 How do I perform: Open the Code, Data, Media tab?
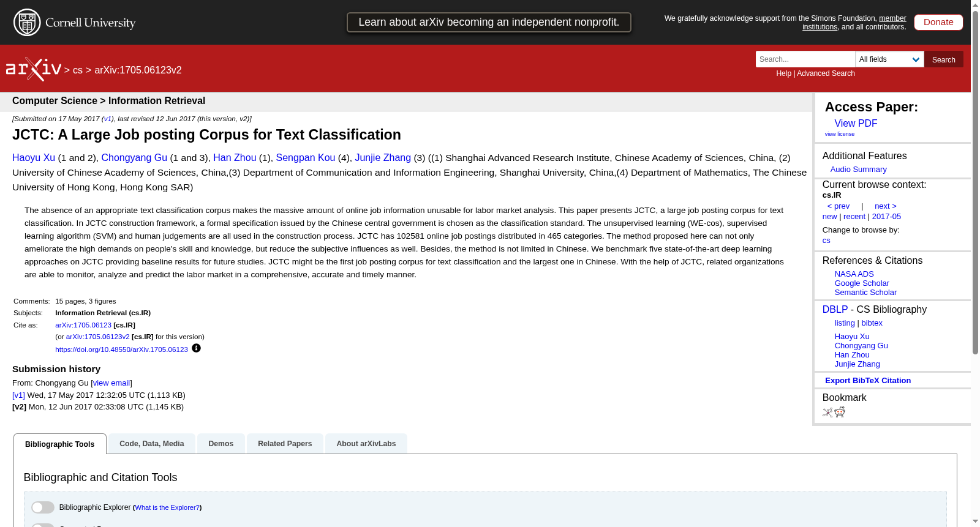coord(152,444)
